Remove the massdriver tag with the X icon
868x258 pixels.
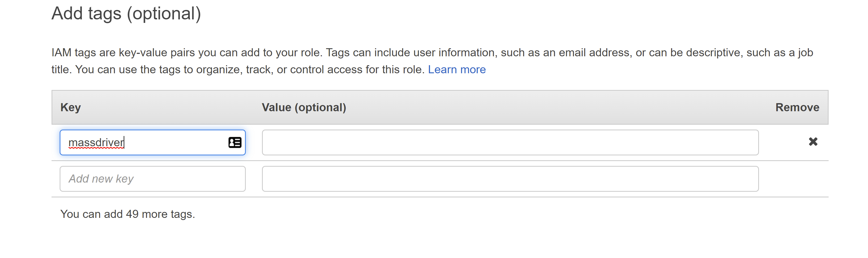click(x=813, y=142)
